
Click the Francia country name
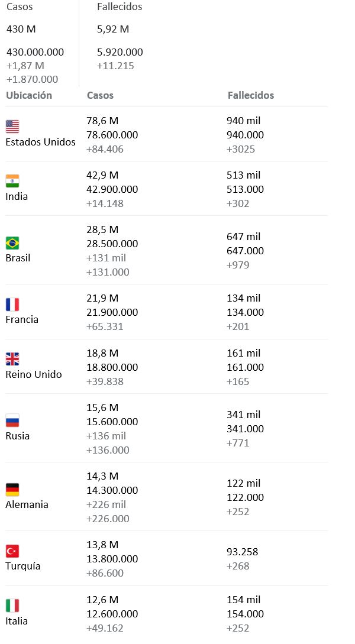(x=22, y=319)
